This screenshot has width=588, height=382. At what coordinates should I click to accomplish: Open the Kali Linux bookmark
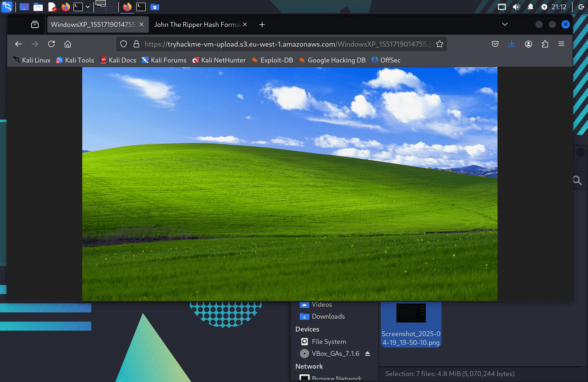(x=32, y=60)
